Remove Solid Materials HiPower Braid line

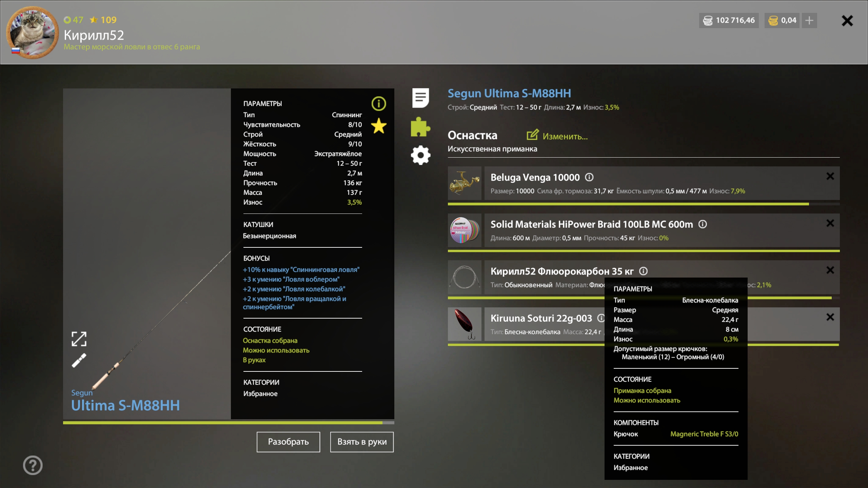[x=830, y=223]
